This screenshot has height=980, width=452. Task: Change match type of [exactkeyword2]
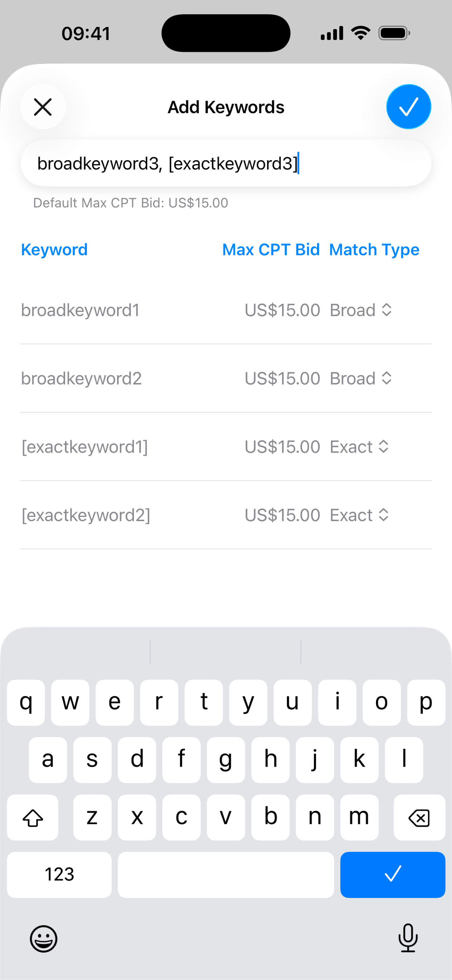tap(359, 515)
